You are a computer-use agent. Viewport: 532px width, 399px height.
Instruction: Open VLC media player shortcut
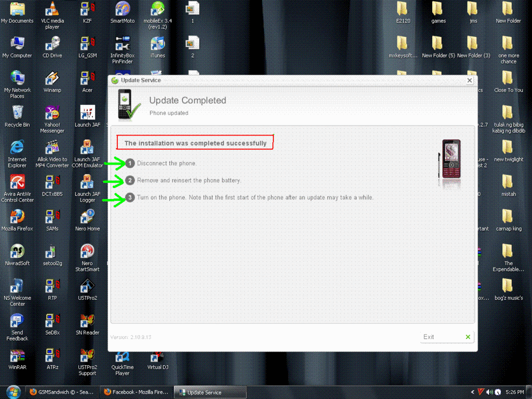pyautogui.click(x=52, y=15)
